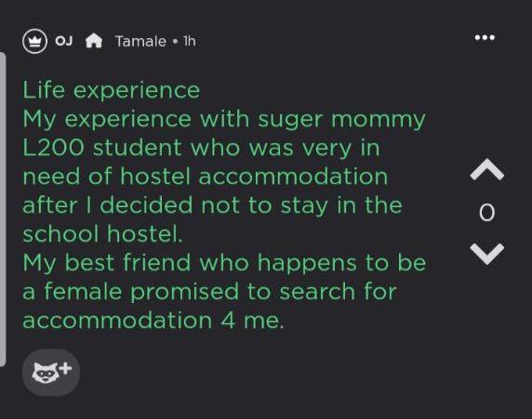Tap the crown badge icon beside OJ
Viewport: 532px width, 419px height.
34,41
